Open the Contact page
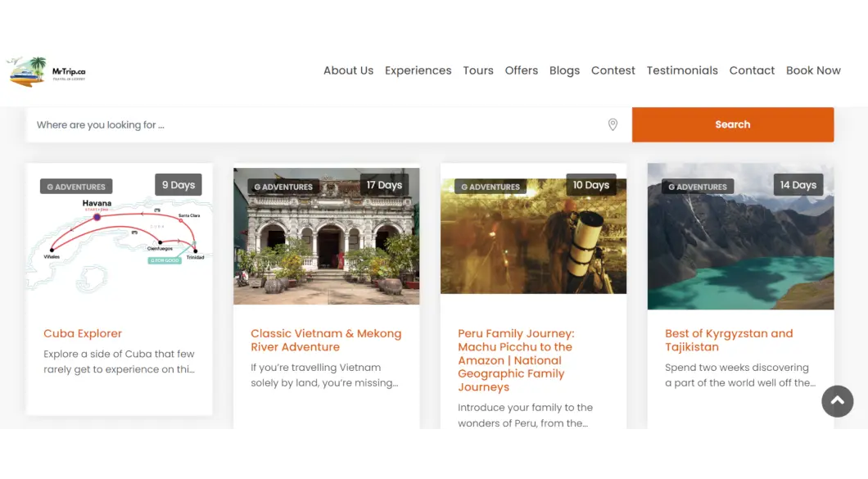The image size is (868, 479). [751, 70]
